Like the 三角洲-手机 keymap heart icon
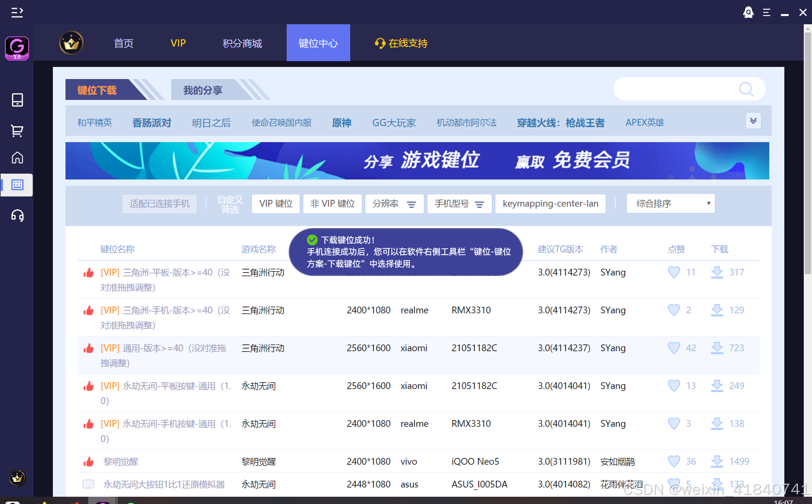The image size is (812, 504). (674, 310)
